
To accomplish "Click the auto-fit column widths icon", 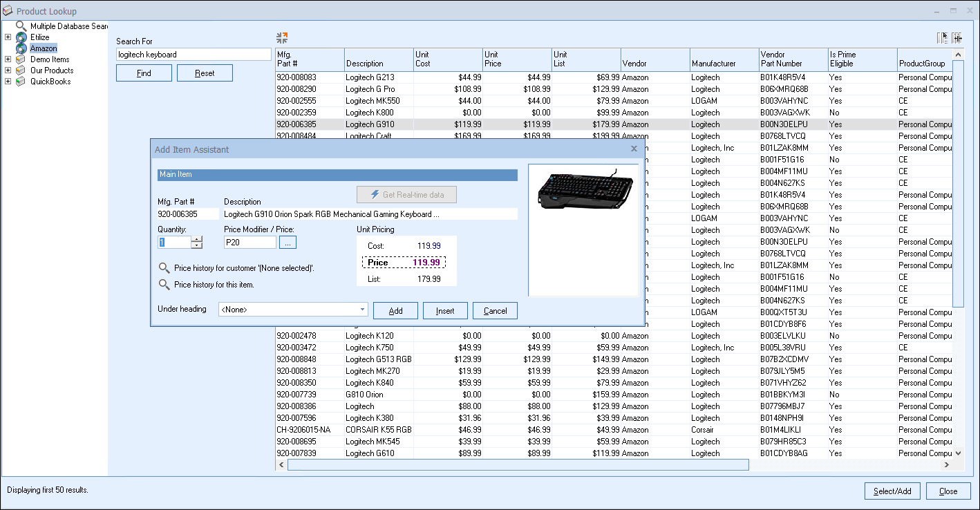I will tap(957, 38).
